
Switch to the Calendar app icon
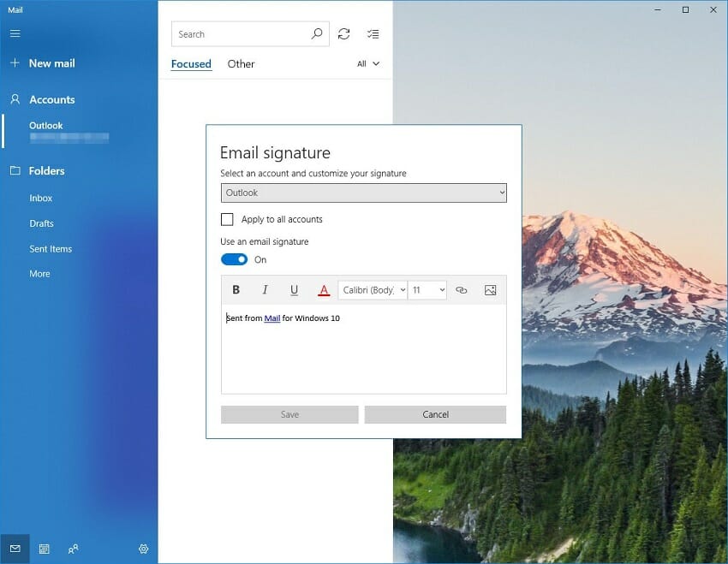(45, 549)
